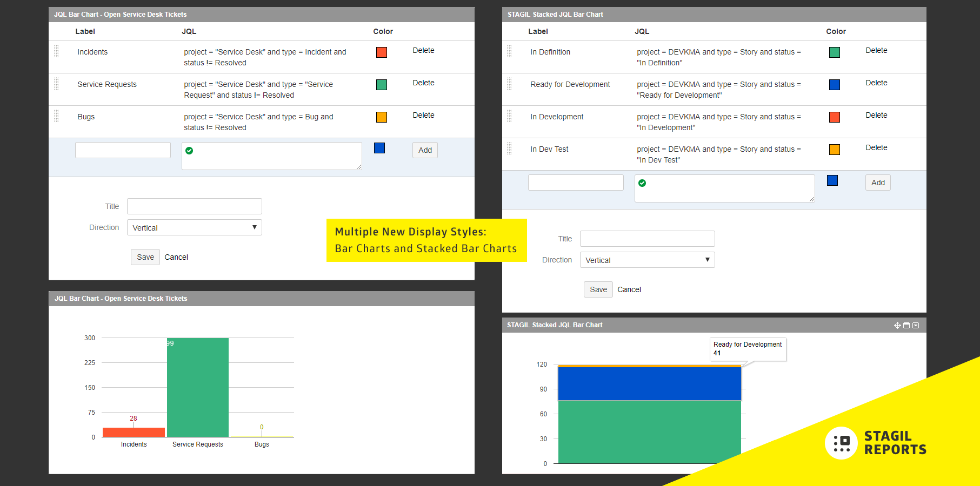Click the In Development label cell
Viewport: 980px width, 486px height.
click(557, 117)
